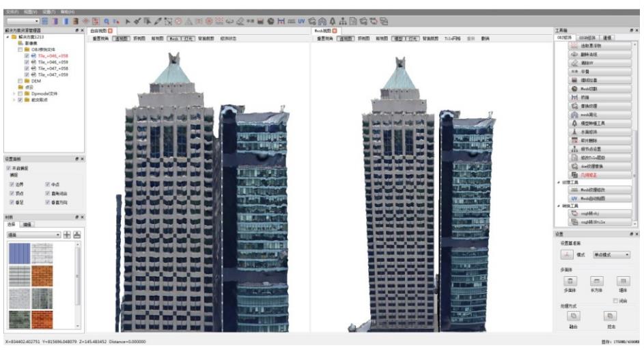
Task: Toggle the Tile_+046_+059 checkbox
Action: (27, 62)
